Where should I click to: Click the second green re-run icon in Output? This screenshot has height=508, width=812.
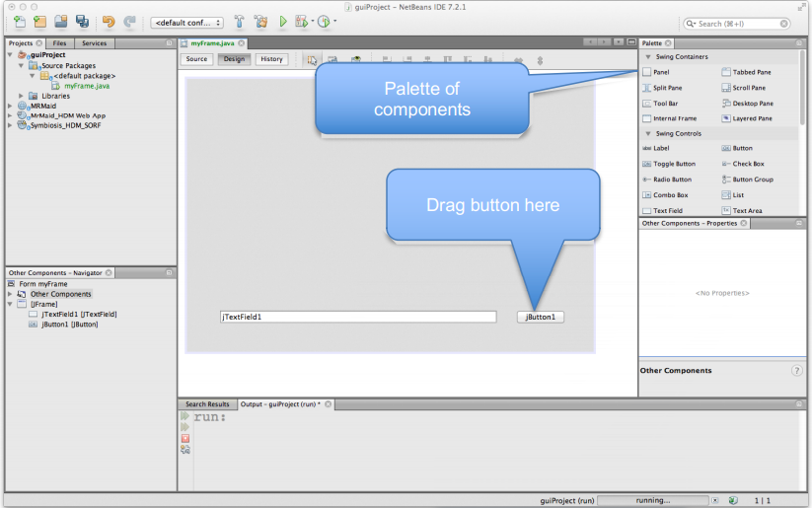185,427
